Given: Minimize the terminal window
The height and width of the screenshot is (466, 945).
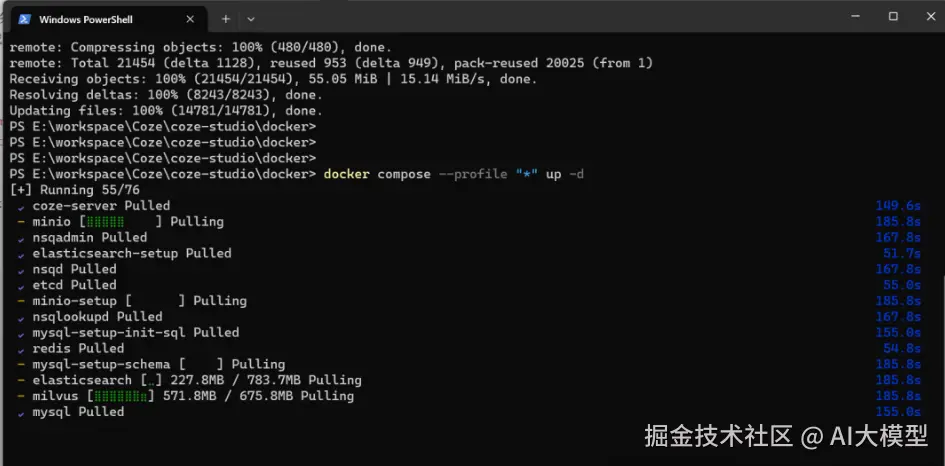Looking at the screenshot, I should [x=855, y=17].
